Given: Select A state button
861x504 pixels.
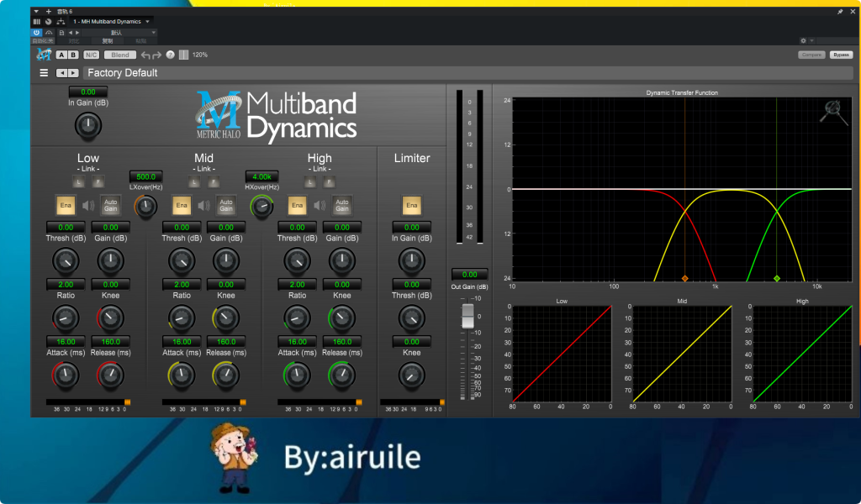Looking at the screenshot, I should (61, 55).
